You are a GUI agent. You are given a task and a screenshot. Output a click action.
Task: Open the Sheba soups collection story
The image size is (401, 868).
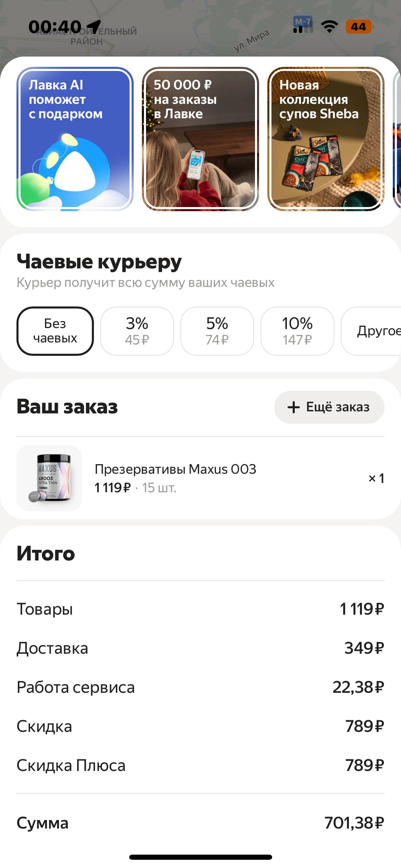[326, 139]
